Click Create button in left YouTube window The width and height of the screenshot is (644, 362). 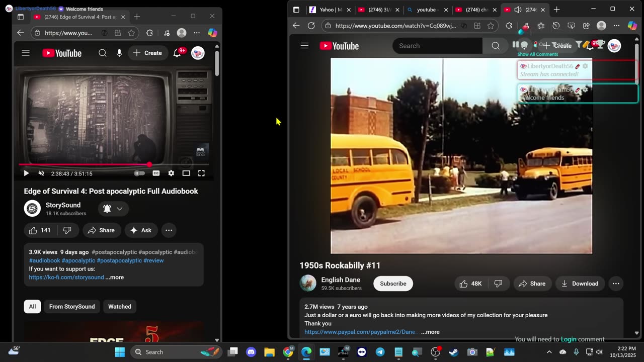coord(147,53)
